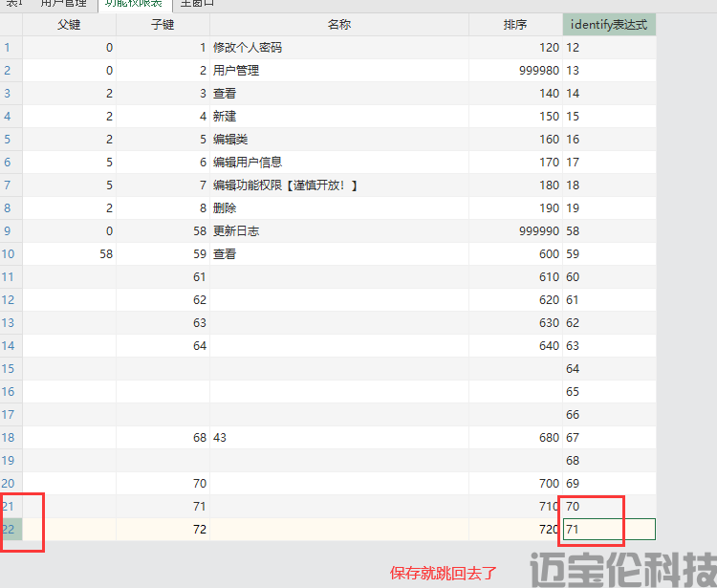Click row header number 1
This screenshot has height=588, width=717.
tap(11, 47)
